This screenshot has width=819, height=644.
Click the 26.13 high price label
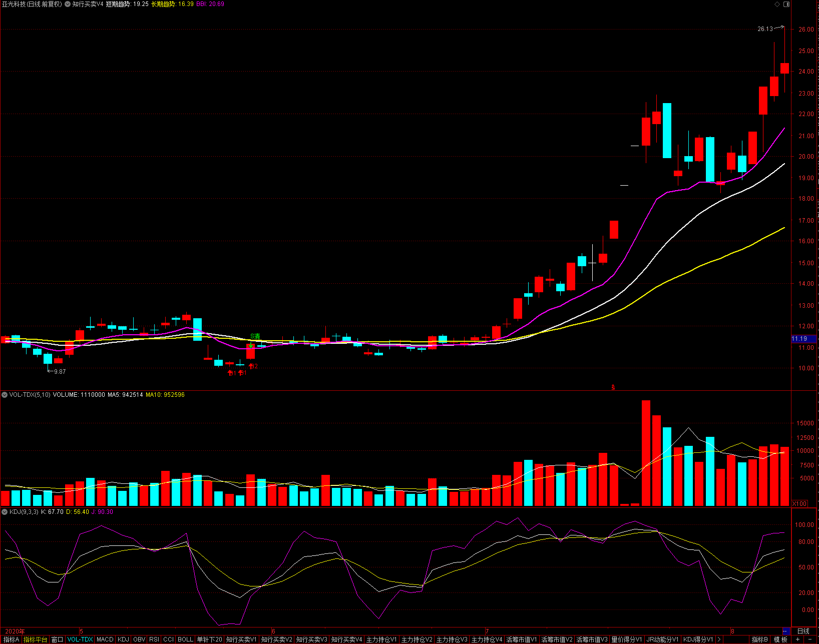point(765,29)
